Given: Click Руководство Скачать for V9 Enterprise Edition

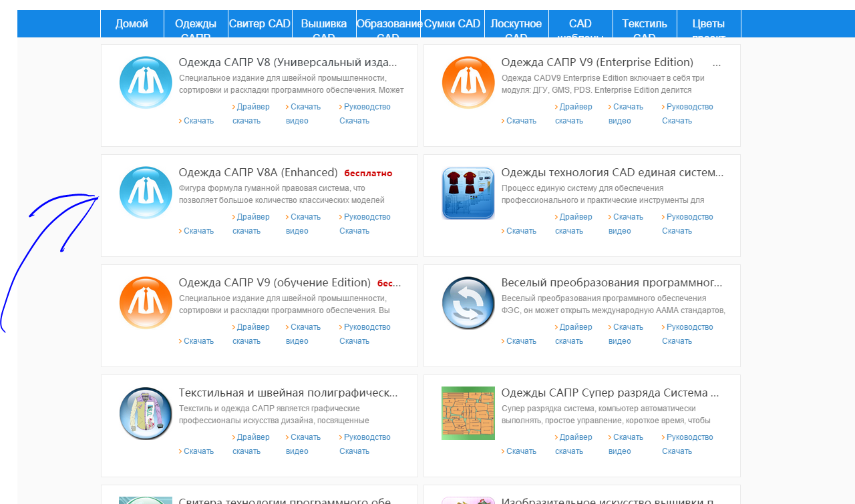Looking at the screenshot, I should pyautogui.click(x=687, y=113).
